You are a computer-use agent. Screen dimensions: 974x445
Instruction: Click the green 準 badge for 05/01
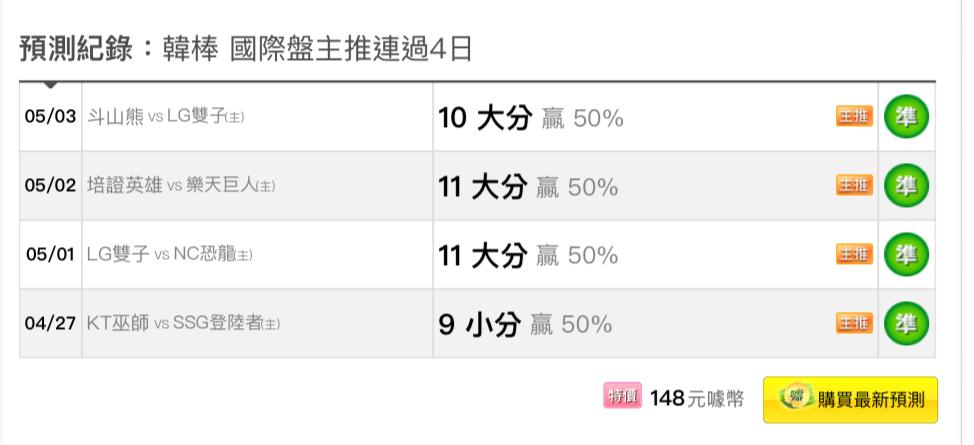click(x=906, y=254)
